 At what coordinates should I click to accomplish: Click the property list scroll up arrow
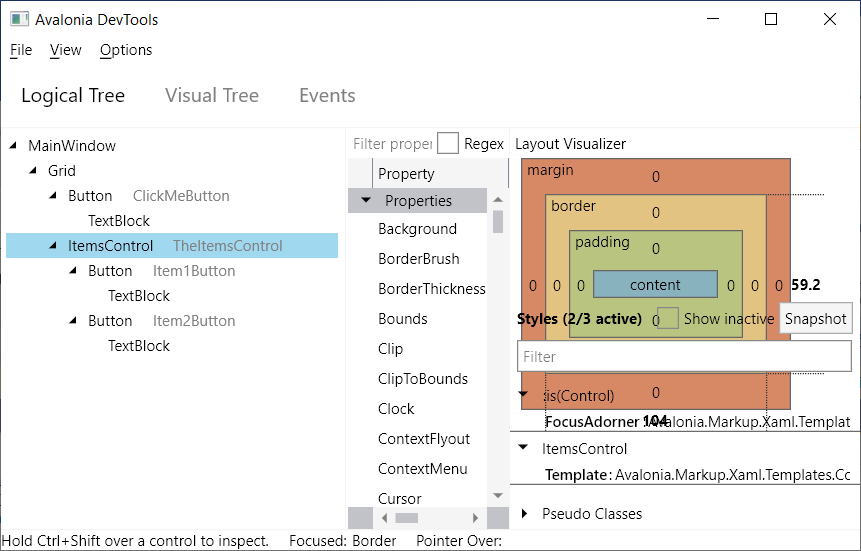pos(498,199)
